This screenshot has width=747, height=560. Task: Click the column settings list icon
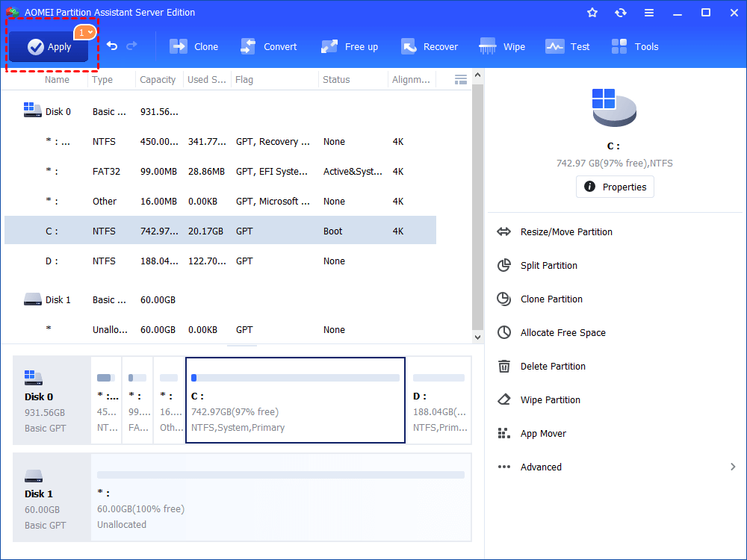(x=461, y=80)
